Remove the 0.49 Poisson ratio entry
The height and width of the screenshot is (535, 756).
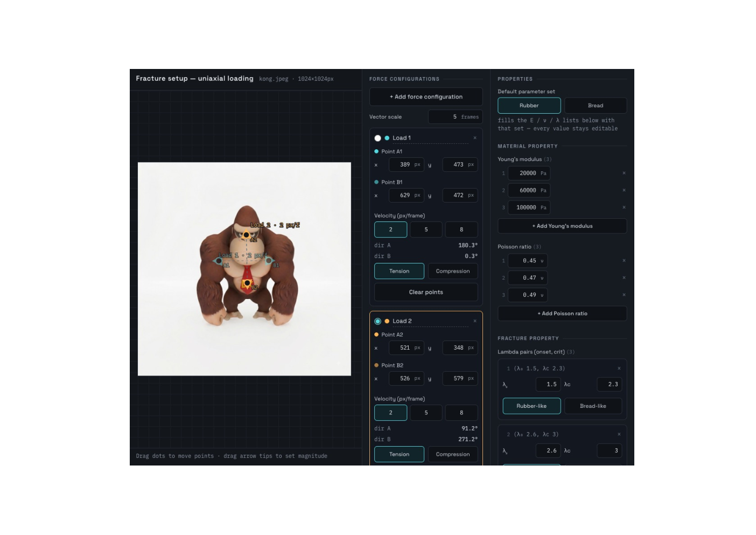(x=624, y=295)
